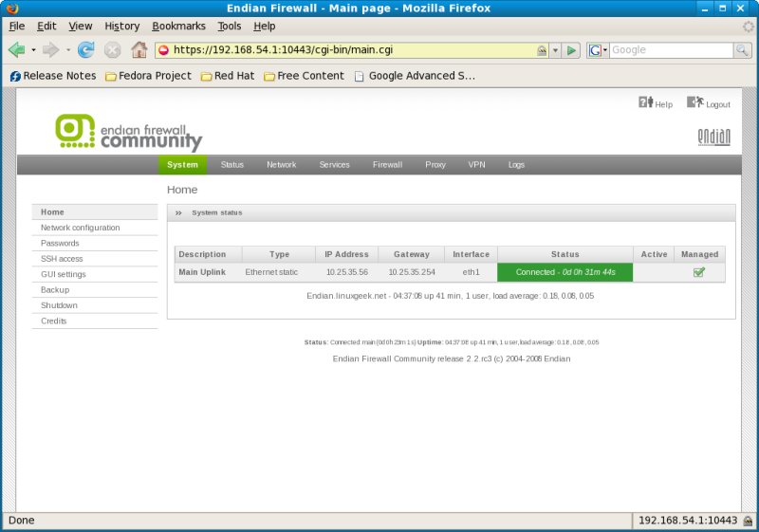Click the Google search engine icon

pyautogui.click(x=595, y=50)
